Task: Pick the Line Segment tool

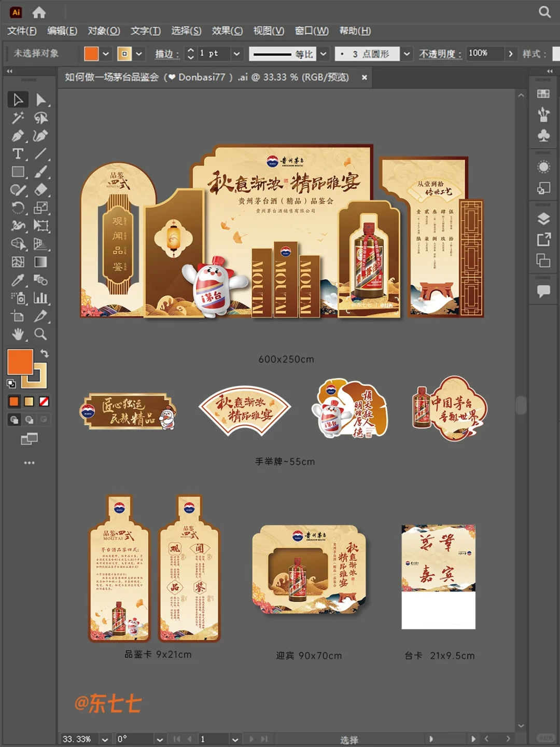Action: [x=40, y=154]
